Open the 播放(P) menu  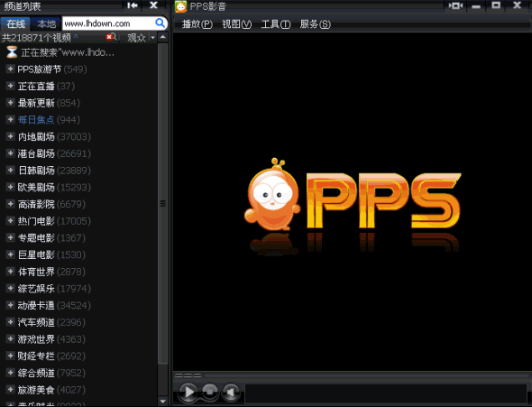click(x=197, y=24)
